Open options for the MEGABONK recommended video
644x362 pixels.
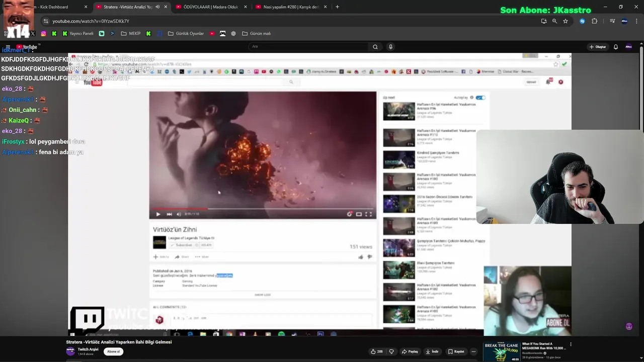click(571, 344)
